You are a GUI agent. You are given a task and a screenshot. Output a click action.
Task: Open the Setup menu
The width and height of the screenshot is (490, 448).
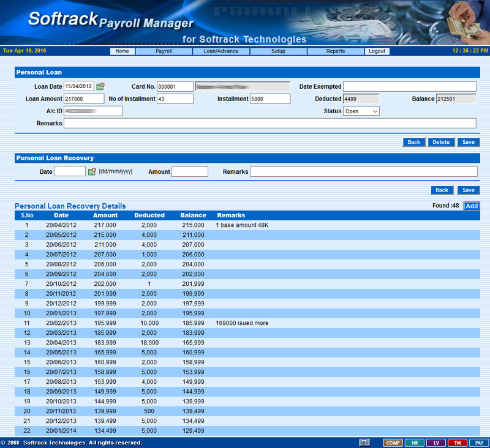pyautogui.click(x=278, y=51)
